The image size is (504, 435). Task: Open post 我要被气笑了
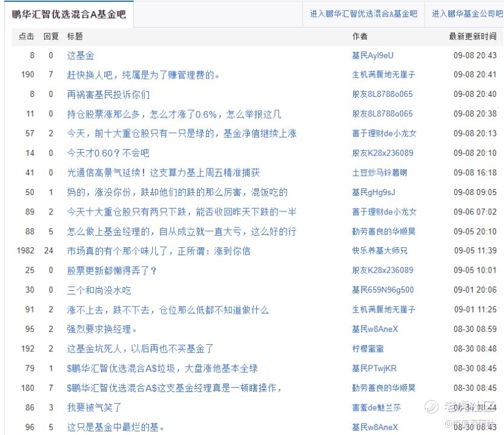pyautogui.click(x=94, y=408)
